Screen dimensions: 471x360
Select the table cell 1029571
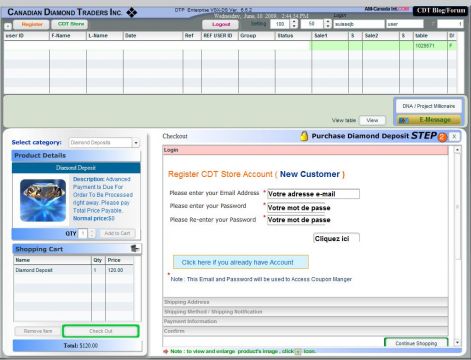pyautogui.click(x=430, y=46)
